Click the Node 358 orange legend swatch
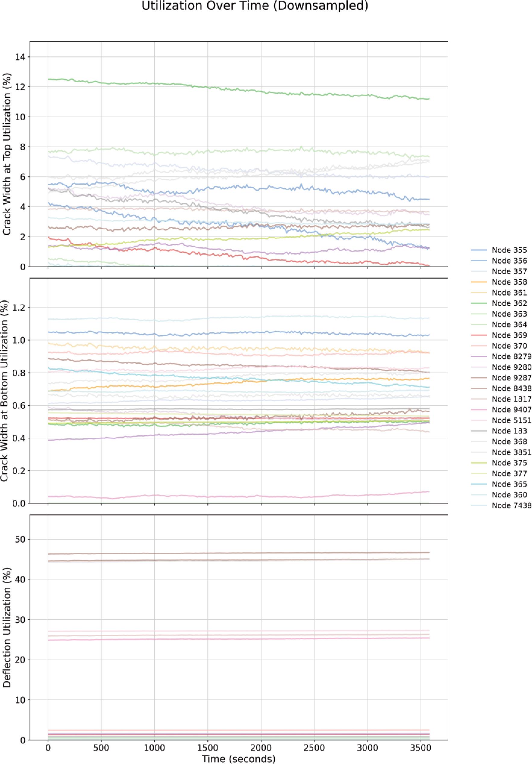 (x=479, y=282)
